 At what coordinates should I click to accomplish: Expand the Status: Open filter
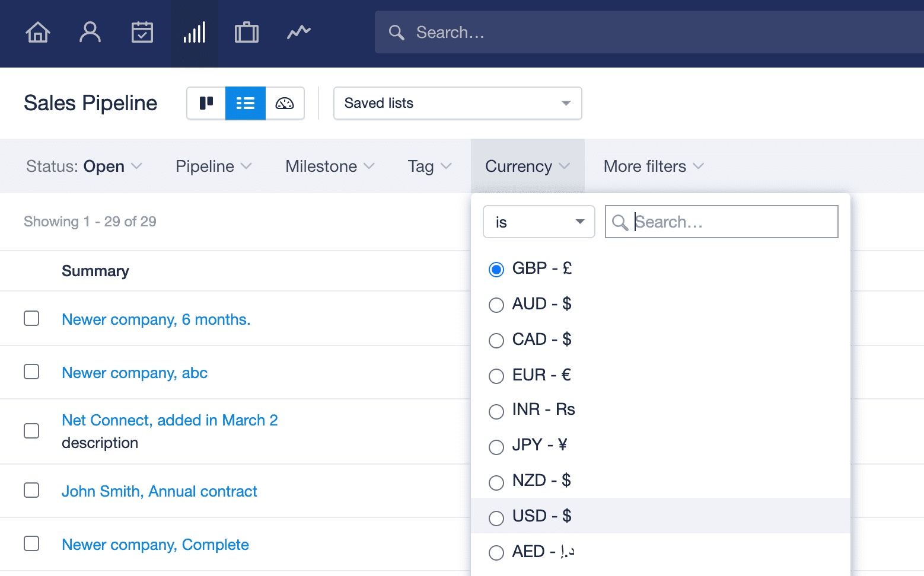pyautogui.click(x=84, y=167)
